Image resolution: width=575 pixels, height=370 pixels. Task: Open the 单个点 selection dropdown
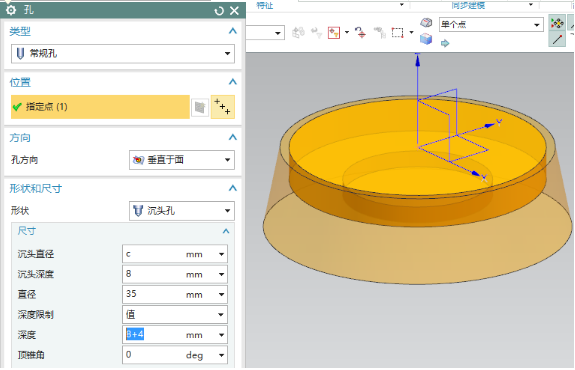coord(491,25)
